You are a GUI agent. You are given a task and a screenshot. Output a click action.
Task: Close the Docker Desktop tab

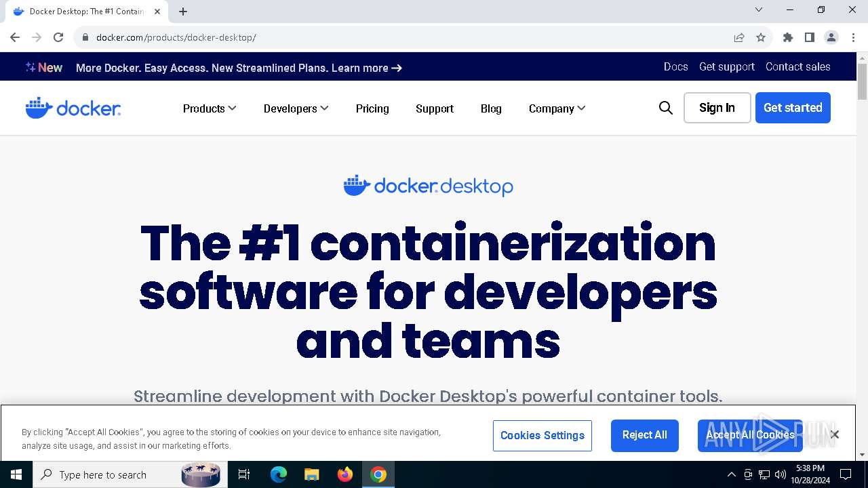click(157, 12)
